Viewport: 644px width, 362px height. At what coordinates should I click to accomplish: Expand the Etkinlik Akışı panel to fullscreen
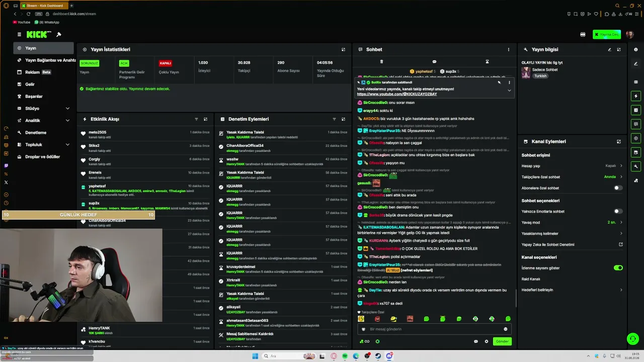point(205,119)
